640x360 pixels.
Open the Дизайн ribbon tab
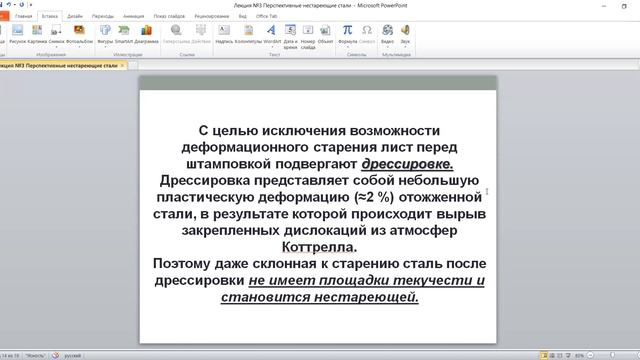75,16
